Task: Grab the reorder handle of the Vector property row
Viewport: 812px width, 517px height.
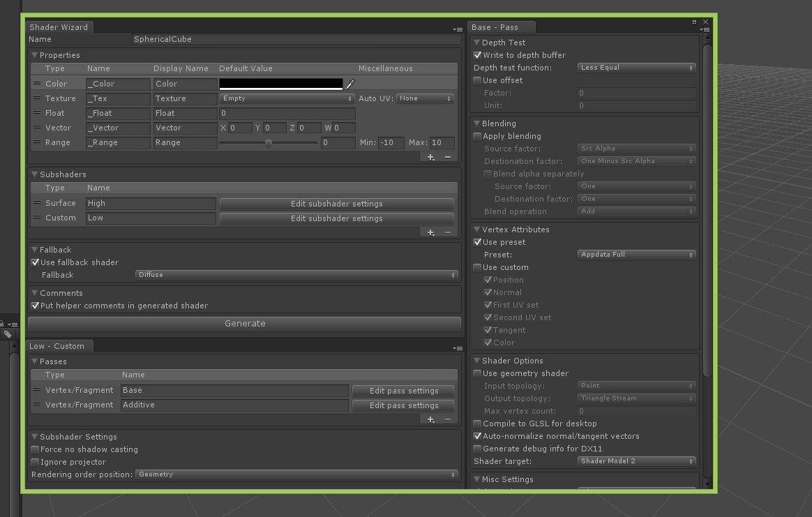Action: (37, 128)
